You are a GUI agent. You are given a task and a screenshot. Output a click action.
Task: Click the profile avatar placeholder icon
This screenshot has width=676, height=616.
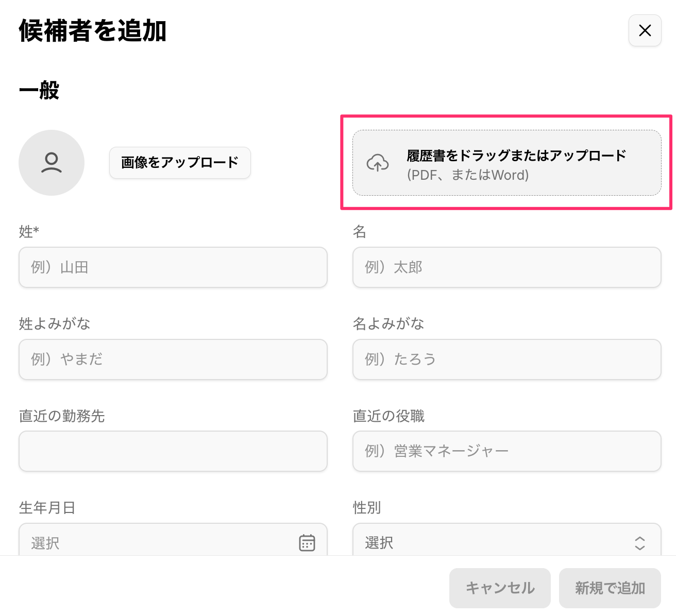52,163
